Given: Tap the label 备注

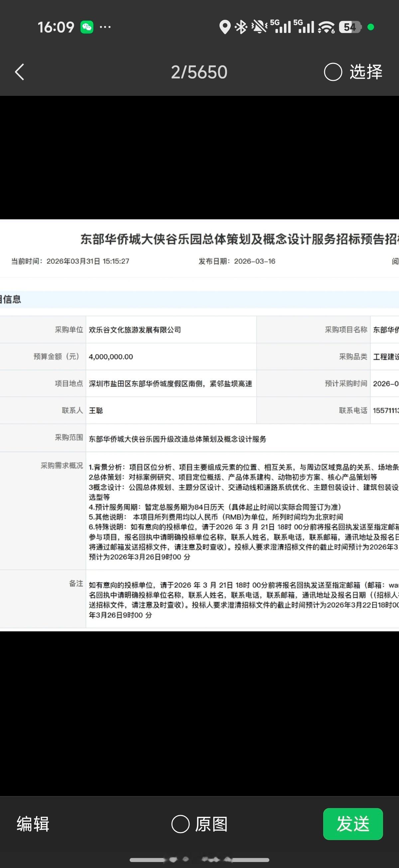Looking at the screenshot, I should coord(76,583).
